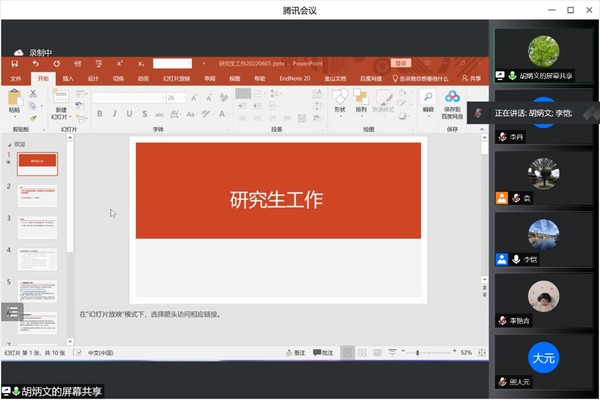Screen dimensions: 600x400
Task: Select slide 2 thumbnail in the slide panel
Action: [38, 196]
